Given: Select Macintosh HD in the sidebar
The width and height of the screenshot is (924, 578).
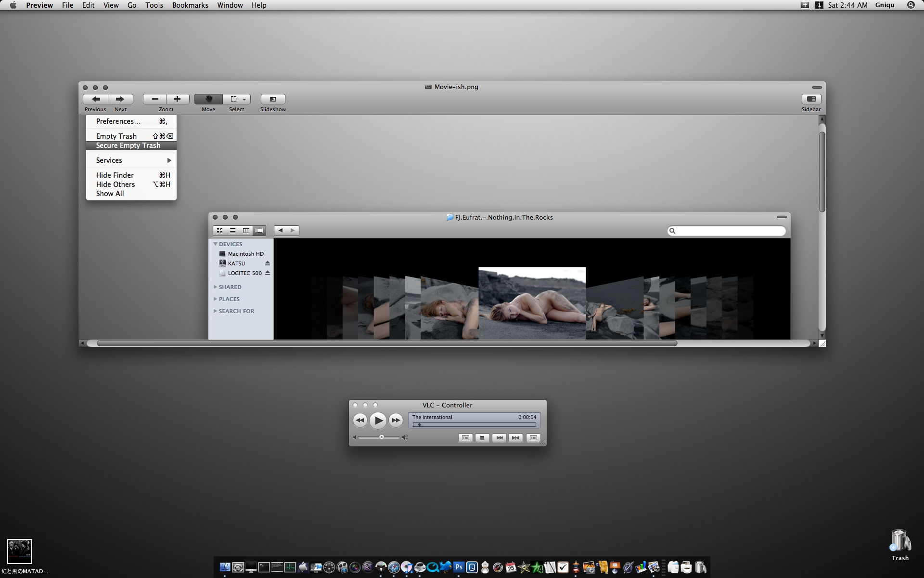Looking at the screenshot, I should click(x=241, y=254).
